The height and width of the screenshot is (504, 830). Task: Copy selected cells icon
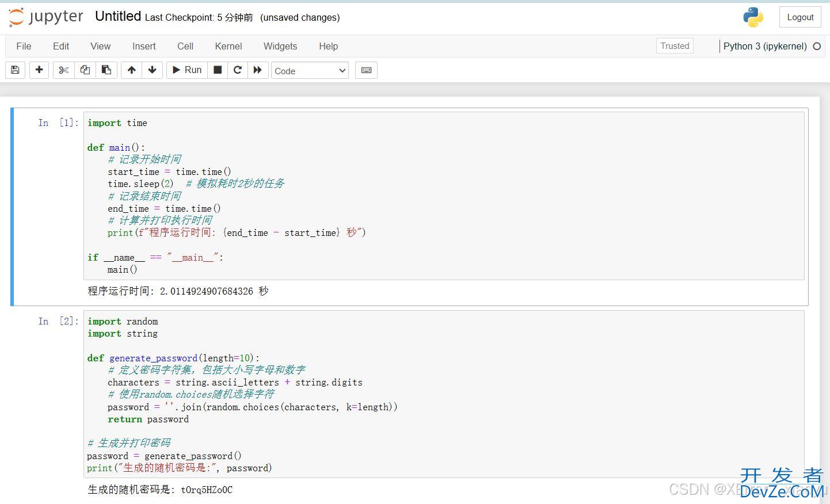pyautogui.click(x=85, y=70)
